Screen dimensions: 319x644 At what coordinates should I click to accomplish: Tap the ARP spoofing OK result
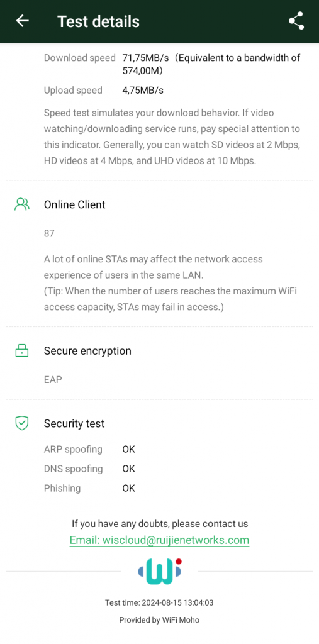coord(128,449)
